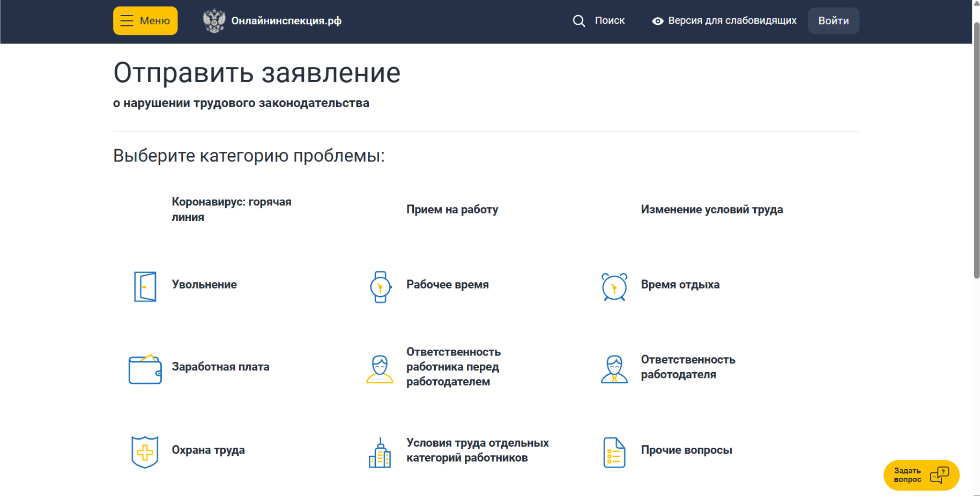Open Условия труда отдельных категорий работников
980x496 pixels.
click(x=478, y=450)
